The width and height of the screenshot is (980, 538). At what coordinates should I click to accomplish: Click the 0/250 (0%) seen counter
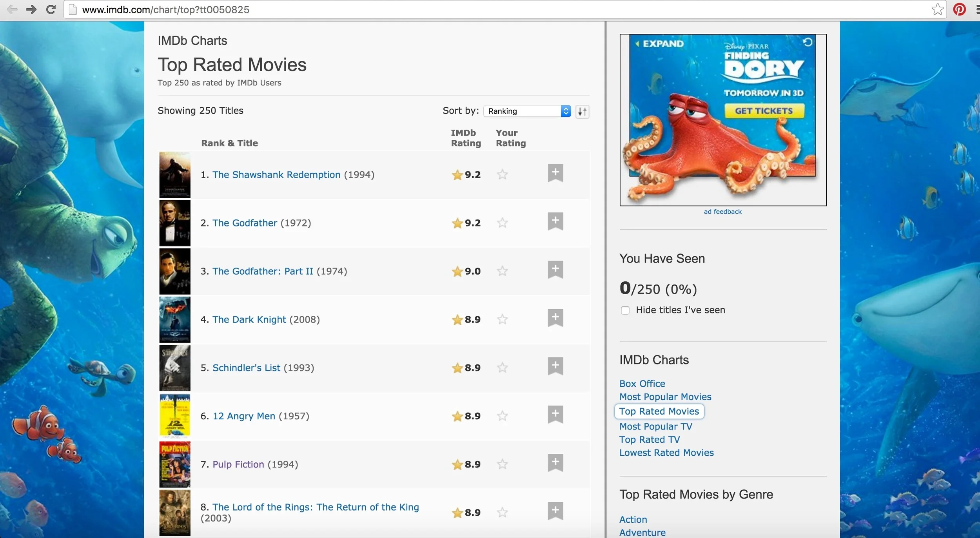pyautogui.click(x=658, y=288)
